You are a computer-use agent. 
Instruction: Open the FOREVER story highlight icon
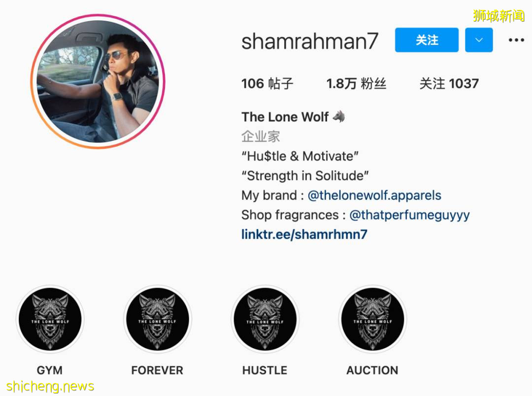(158, 319)
